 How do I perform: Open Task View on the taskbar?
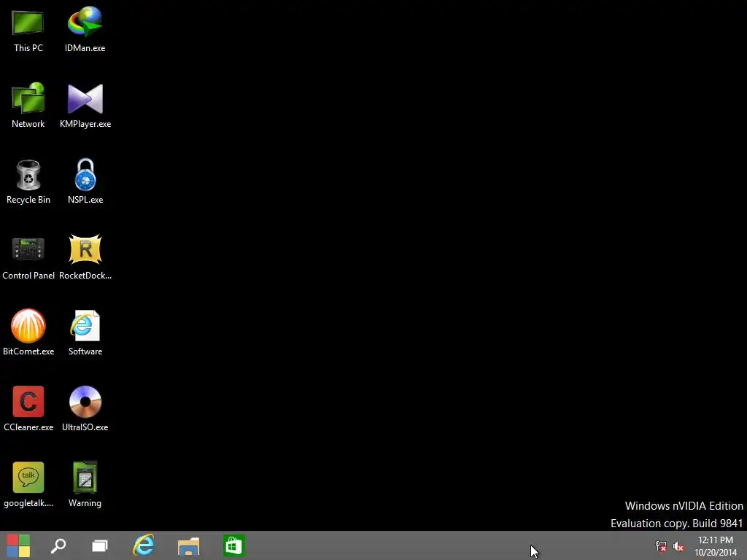(x=99, y=545)
